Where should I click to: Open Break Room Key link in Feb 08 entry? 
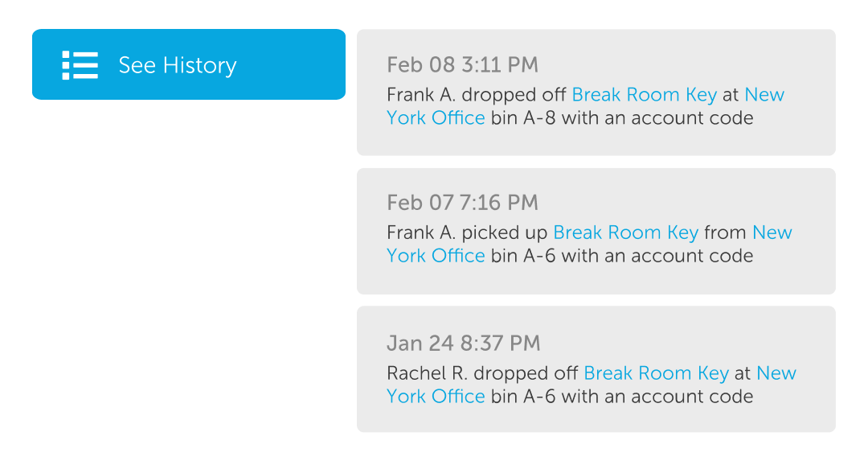pos(645,95)
